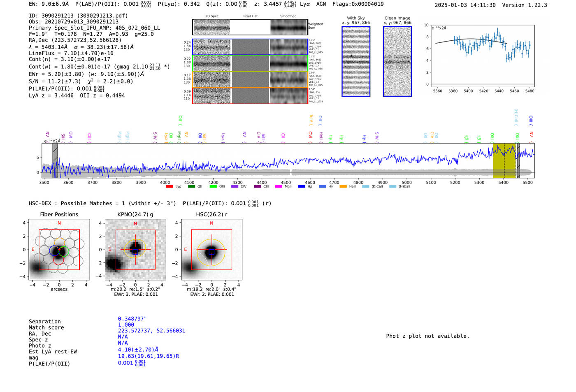This screenshot has height=392, width=576.
Task: Click the Hβ blue legend swatch
Action: coord(302,187)
